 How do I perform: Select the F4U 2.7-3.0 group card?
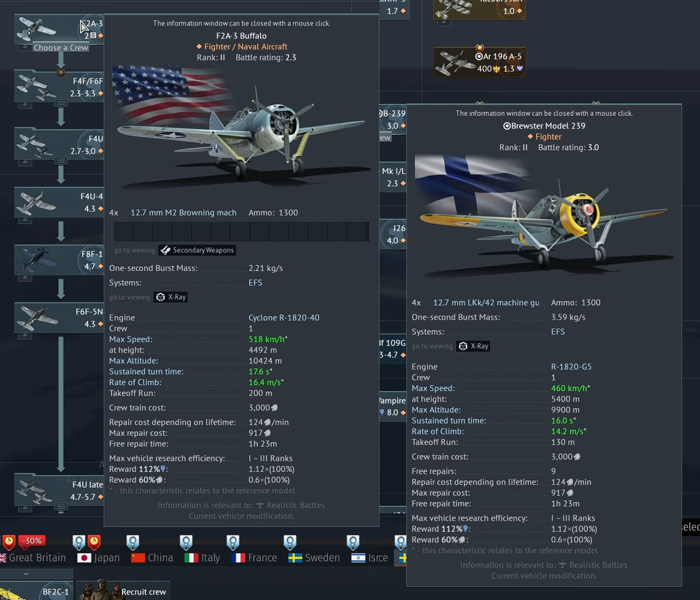[x=59, y=144]
